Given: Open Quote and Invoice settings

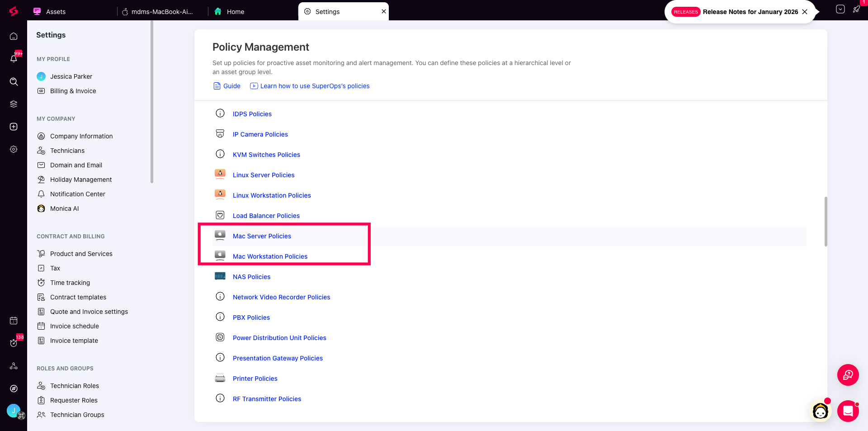Looking at the screenshot, I should pos(89,312).
